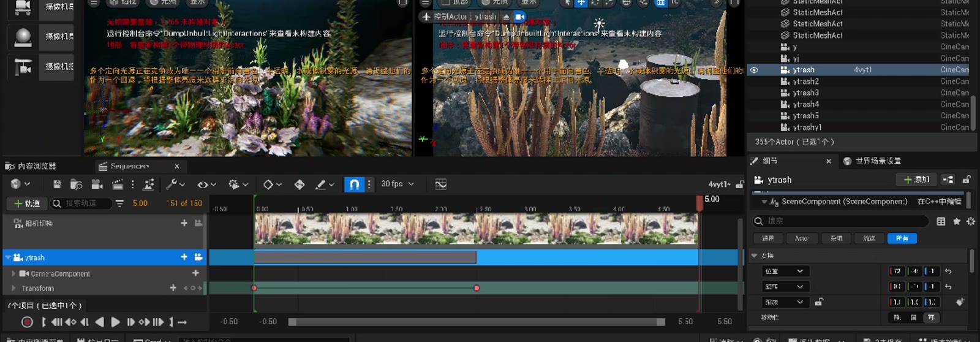The image size is (980, 342).
Task: Click the green add component button
Action: click(x=916, y=180)
